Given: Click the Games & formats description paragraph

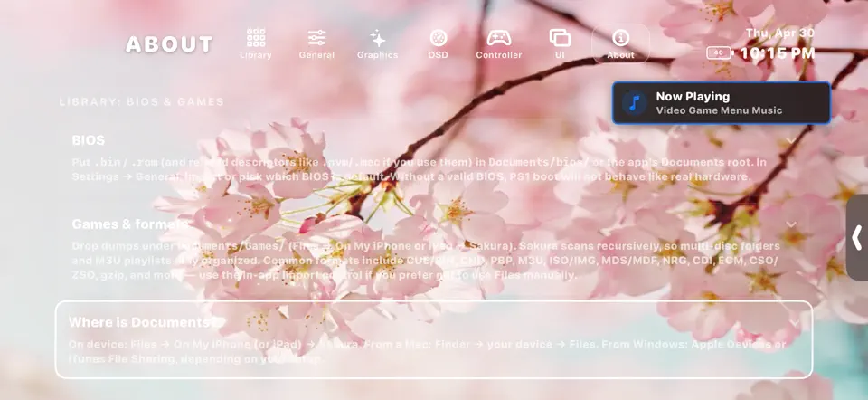Looking at the screenshot, I should point(426,261).
